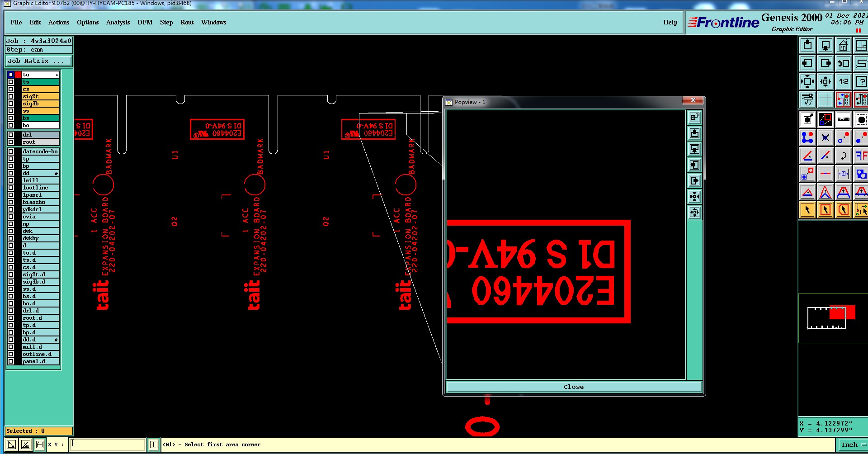Select the single-feature arrow selection tool
The height and width of the screenshot is (454, 868).
(807, 210)
